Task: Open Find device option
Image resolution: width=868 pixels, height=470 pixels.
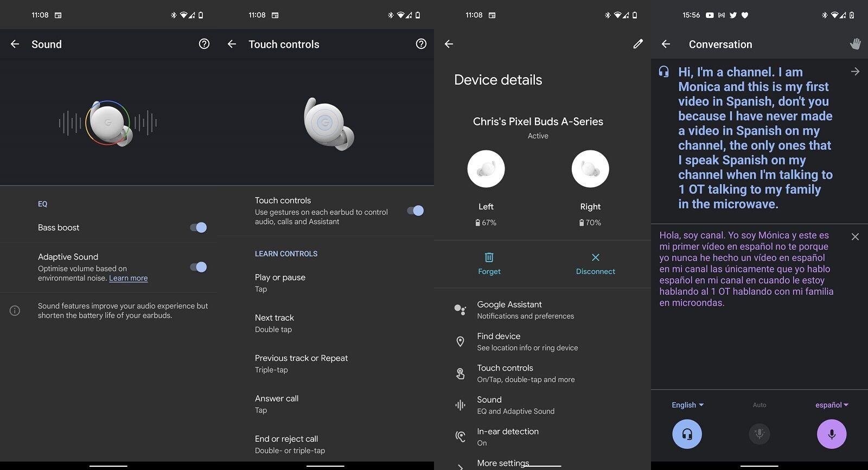Action: click(542, 341)
